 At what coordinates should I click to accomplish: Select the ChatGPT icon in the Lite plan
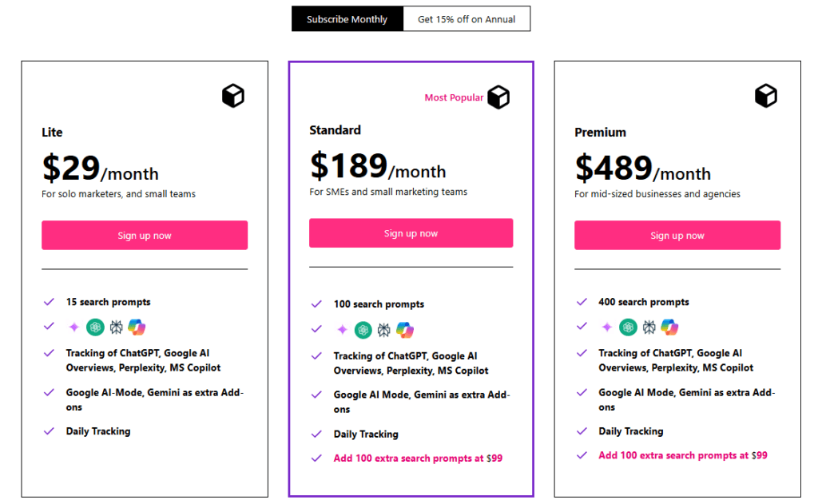(95, 327)
